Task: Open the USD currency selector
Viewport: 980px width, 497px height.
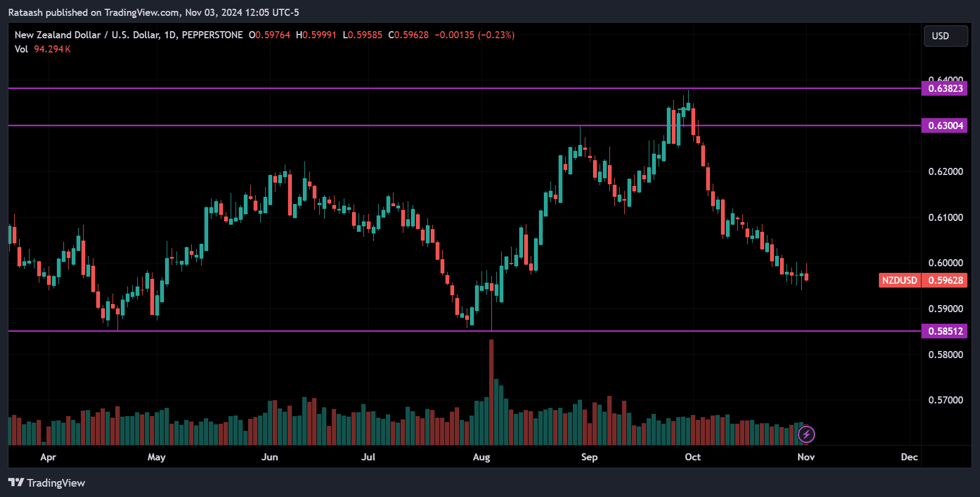Action: [x=946, y=36]
